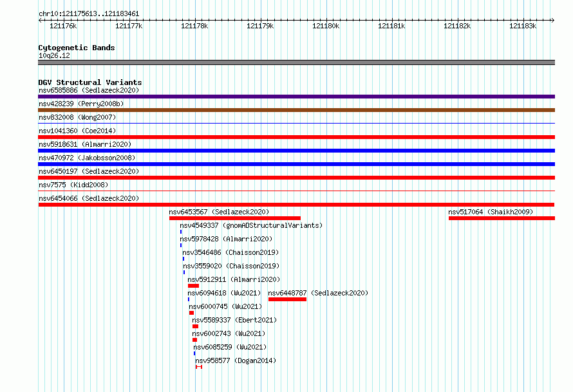This screenshot has width=573, height=392.
Task: Click the nsv6094618 (Wu2021) label
Action: [x=225, y=293]
